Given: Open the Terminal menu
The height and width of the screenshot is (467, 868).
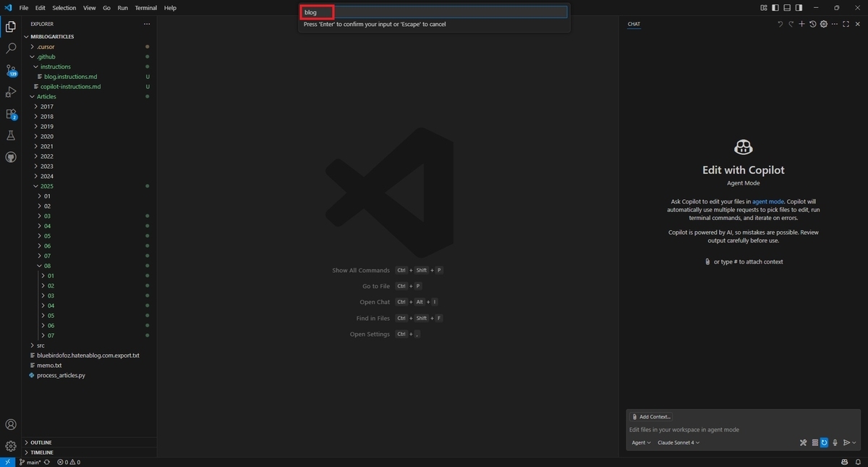Looking at the screenshot, I should 146,8.
